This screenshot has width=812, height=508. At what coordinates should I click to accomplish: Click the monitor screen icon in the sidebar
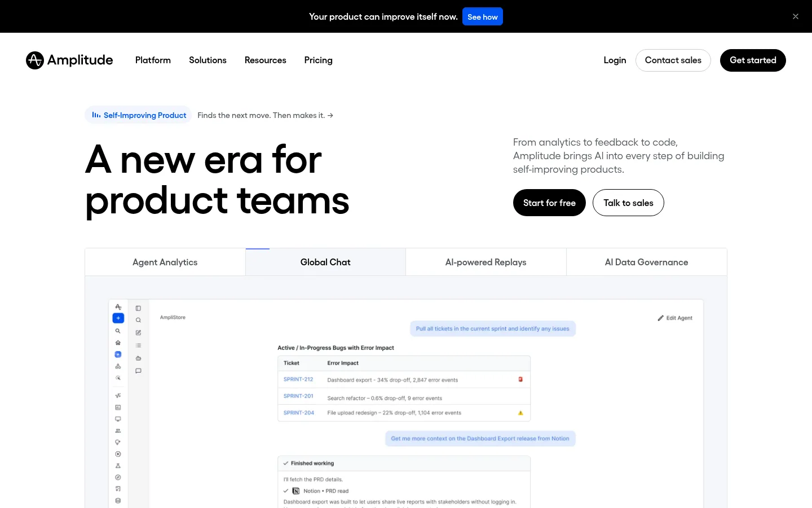pyautogui.click(x=118, y=419)
